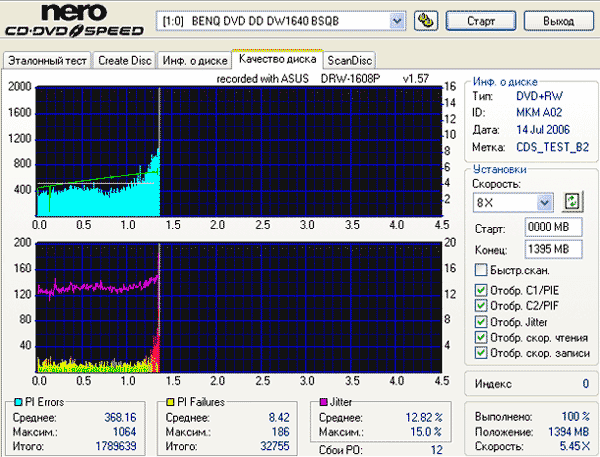
Task: Click the Положение 1394 MB value
Action: click(x=569, y=432)
